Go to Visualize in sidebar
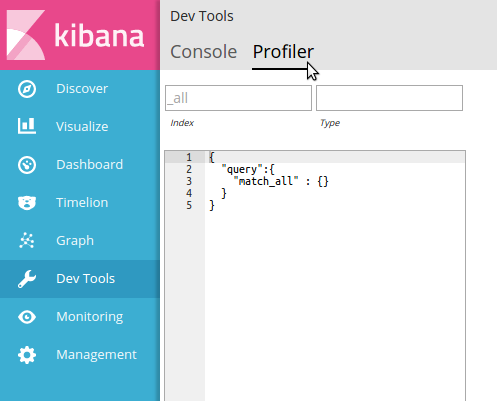 (82, 127)
